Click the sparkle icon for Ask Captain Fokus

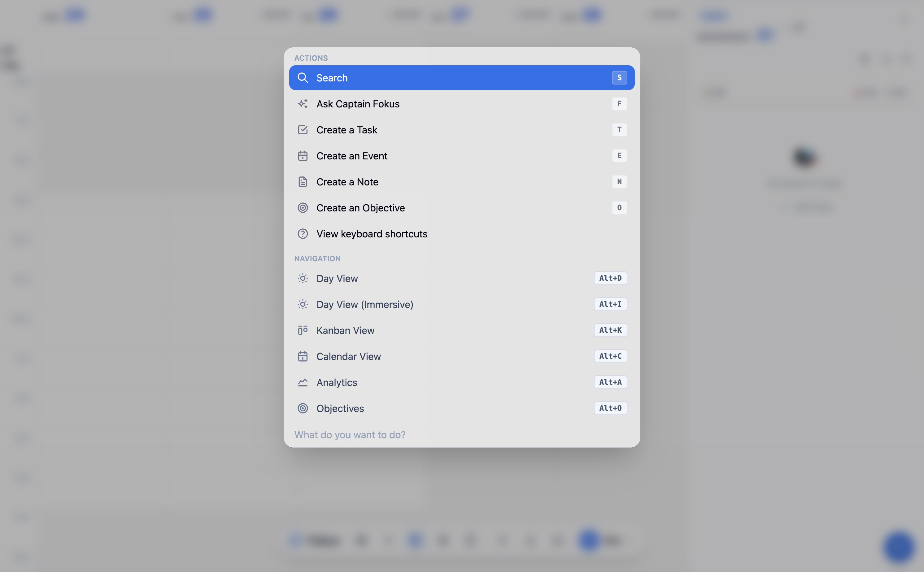pyautogui.click(x=302, y=104)
